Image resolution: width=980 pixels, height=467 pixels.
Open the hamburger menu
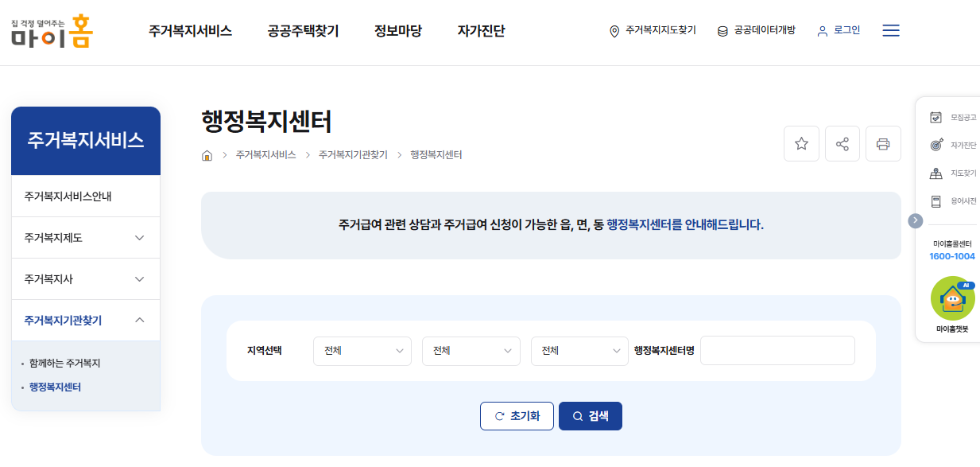890,30
